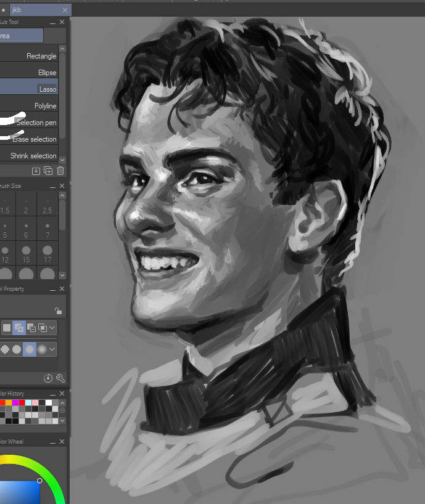Screen dimensions: 425x504
Task: Pick brush size 15 preset
Action: pyautogui.click(x=26, y=253)
